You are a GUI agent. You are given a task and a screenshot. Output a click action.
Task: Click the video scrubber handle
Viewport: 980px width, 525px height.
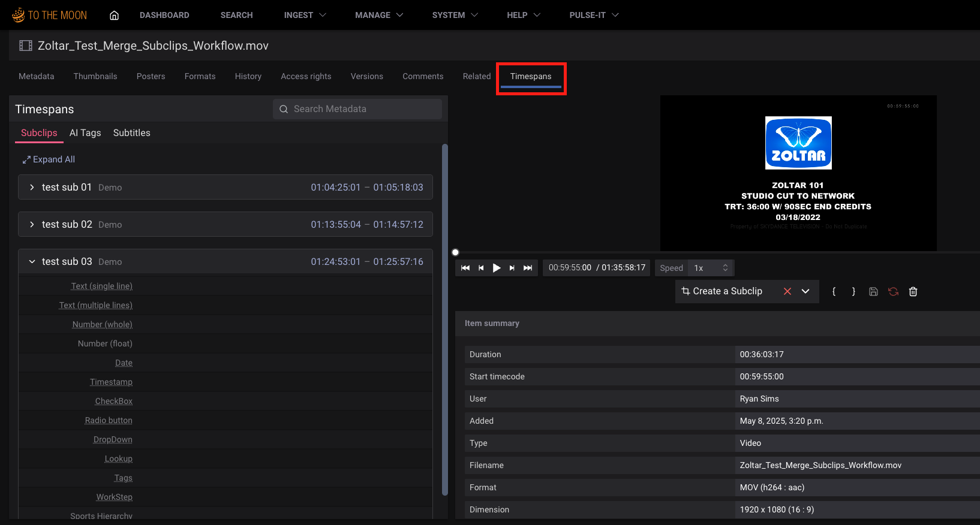(x=455, y=252)
